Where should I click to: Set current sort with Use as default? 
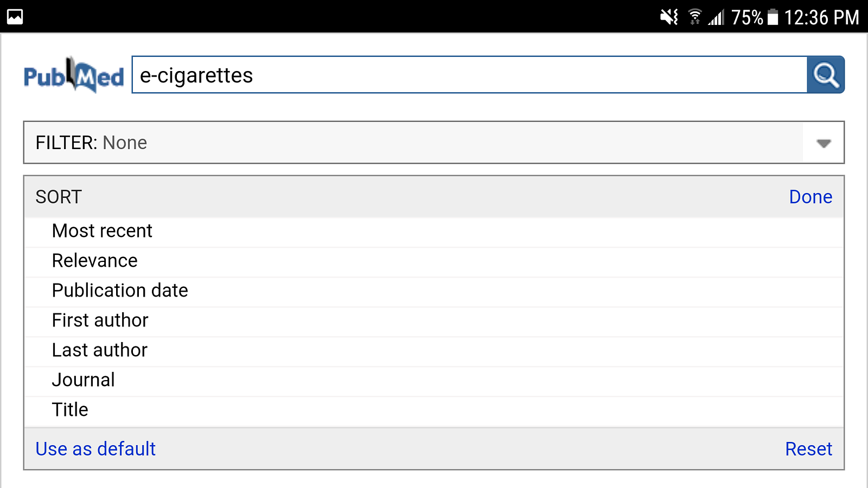(95, 449)
